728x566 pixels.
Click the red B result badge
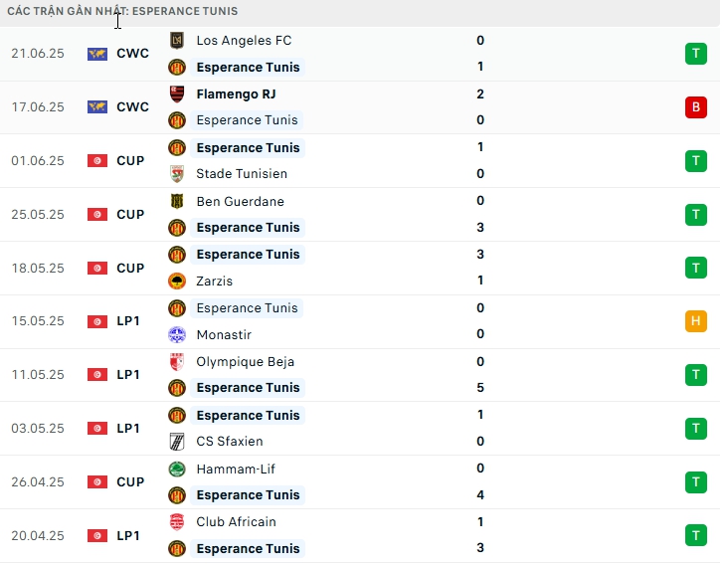(x=696, y=107)
